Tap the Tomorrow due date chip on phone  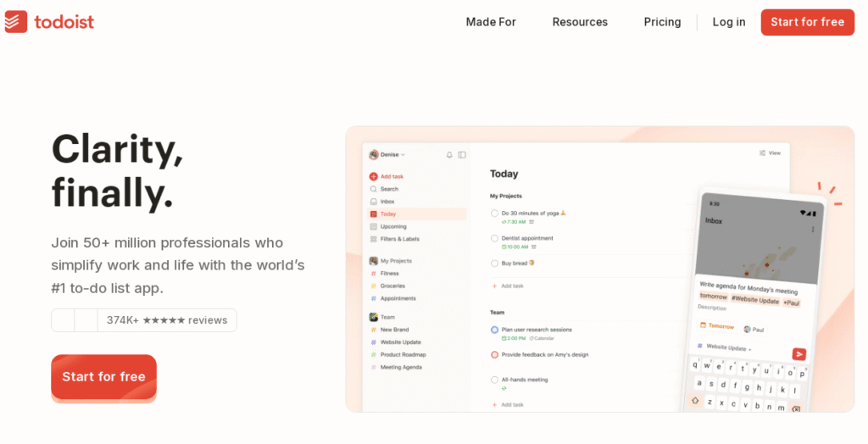tap(717, 325)
